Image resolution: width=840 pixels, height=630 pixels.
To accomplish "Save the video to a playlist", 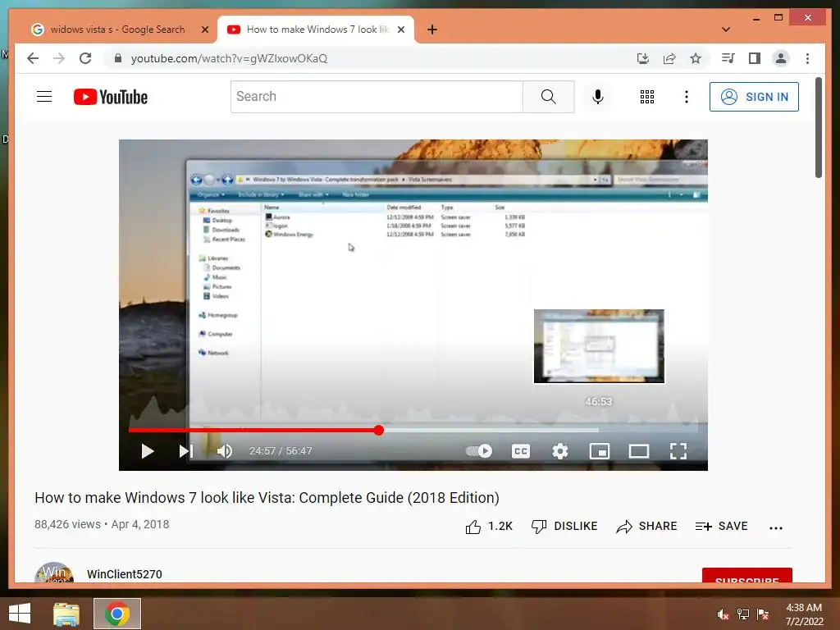I will (721, 527).
